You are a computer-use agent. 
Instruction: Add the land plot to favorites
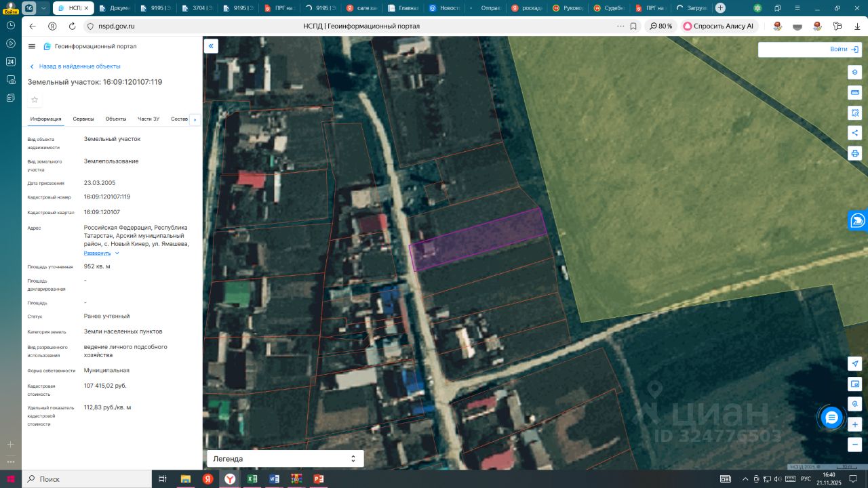pyautogui.click(x=35, y=100)
